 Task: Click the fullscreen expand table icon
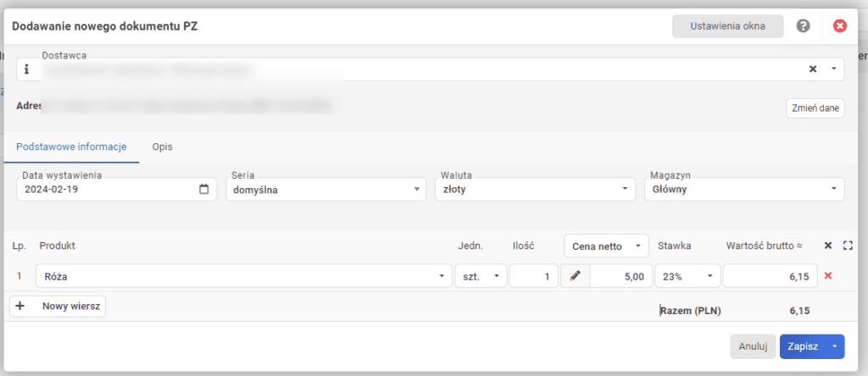[x=847, y=246]
